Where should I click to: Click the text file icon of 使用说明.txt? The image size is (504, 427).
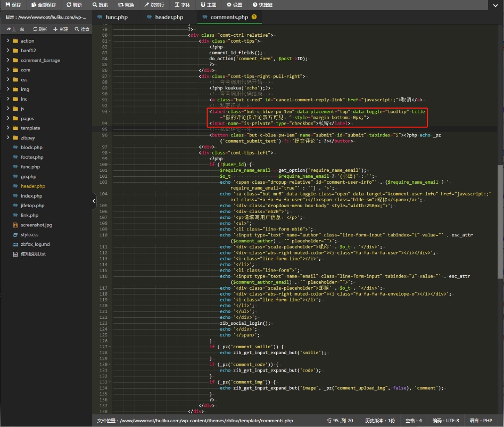click(x=15, y=254)
